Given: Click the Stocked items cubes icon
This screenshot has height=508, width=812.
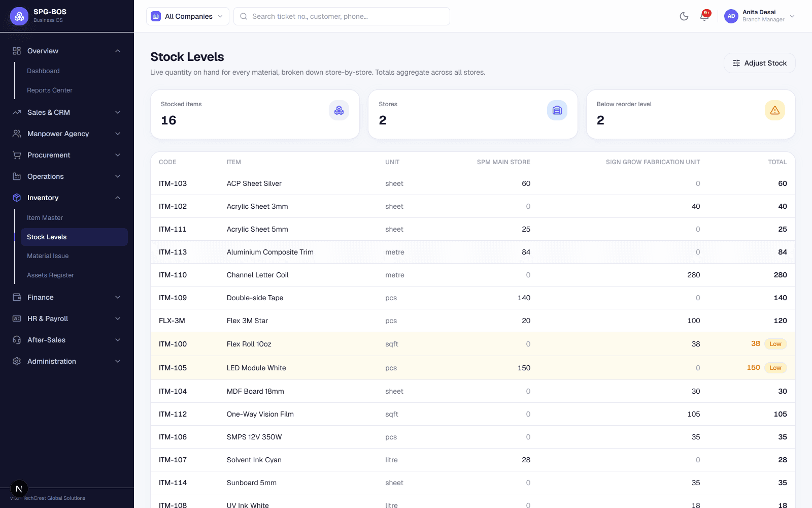Looking at the screenshot, I should pos(339,110).
